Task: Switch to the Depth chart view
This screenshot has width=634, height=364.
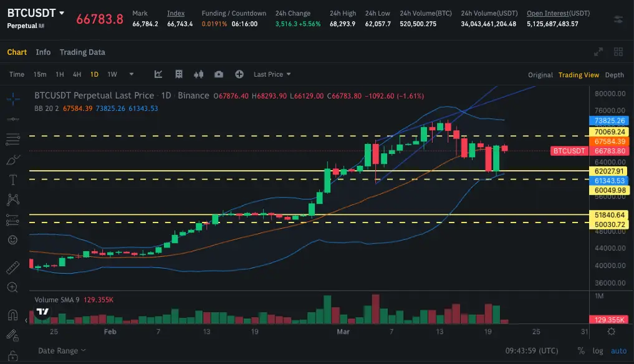Action: [614, 75]
